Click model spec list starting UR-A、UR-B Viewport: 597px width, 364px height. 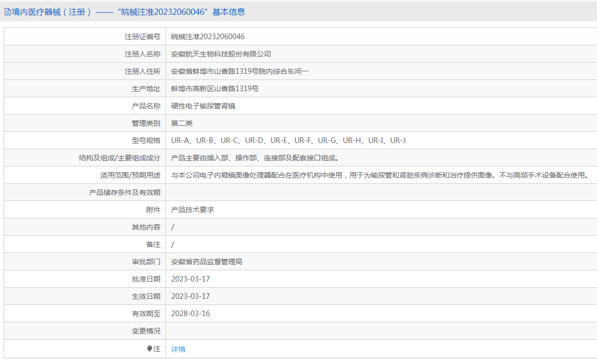click(288, 141)
